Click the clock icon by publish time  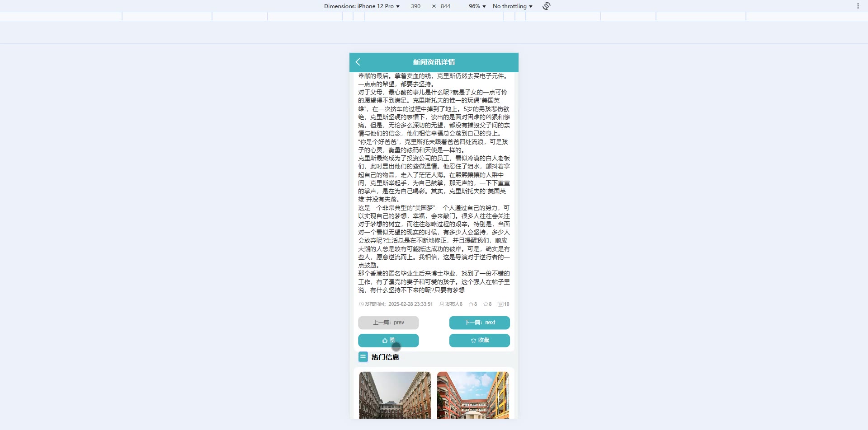pyautogui.click(x=361, y=304)
